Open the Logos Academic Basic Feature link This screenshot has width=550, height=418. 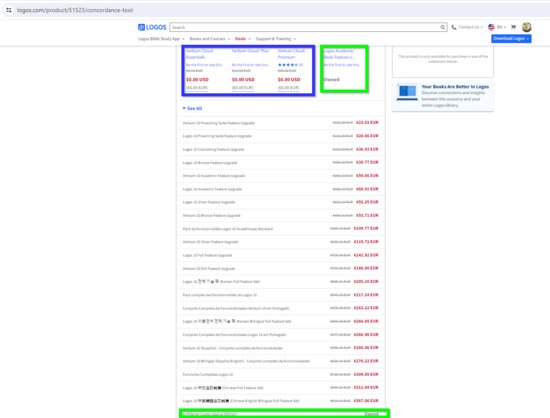tap(339, 54)
